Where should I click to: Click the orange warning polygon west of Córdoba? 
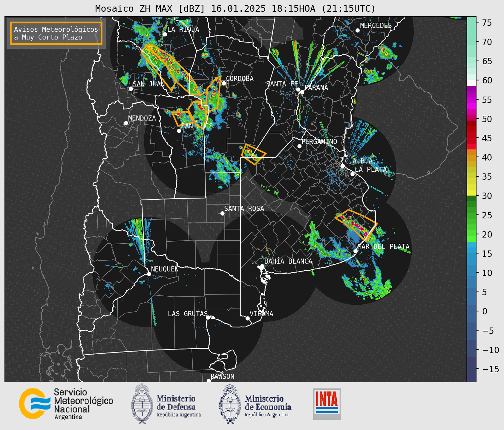[x=214, y=94]
